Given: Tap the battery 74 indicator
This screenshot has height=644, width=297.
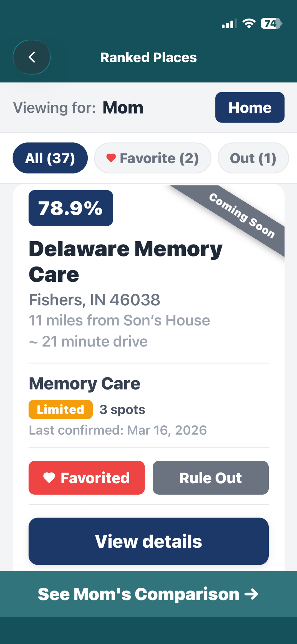Looking at the screenshot, I should 271,24.
